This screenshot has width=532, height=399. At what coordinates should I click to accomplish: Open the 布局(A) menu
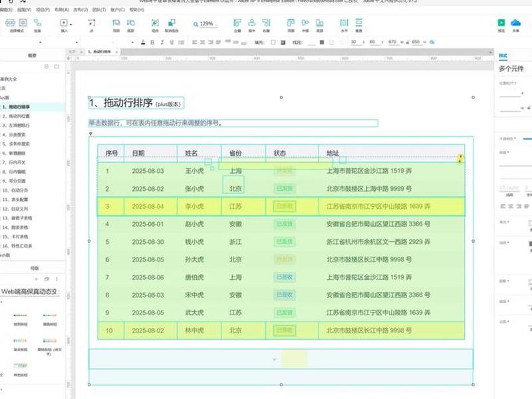click(62, 10)
